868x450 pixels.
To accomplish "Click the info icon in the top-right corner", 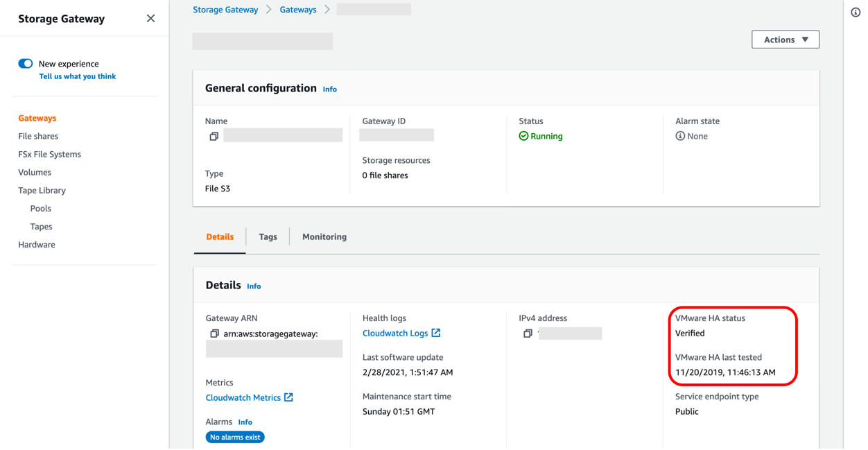I will tap(855, 12).
